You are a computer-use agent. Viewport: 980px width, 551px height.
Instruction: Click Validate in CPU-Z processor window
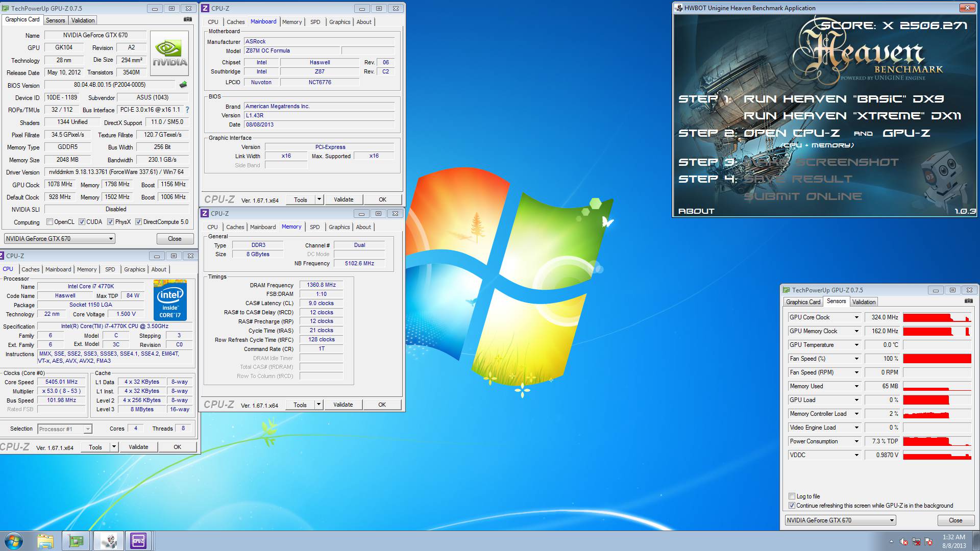point(138,447)
